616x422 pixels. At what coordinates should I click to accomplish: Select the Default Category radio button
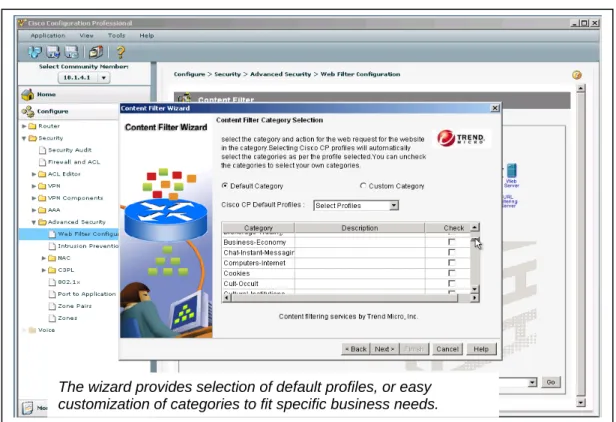click(225, 185)
